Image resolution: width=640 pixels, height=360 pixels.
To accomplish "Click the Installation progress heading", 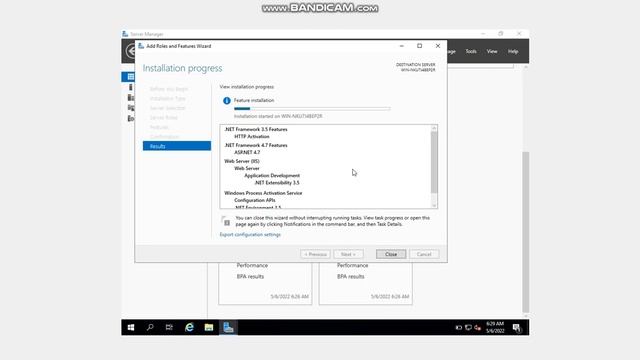I will pos(182,68).
